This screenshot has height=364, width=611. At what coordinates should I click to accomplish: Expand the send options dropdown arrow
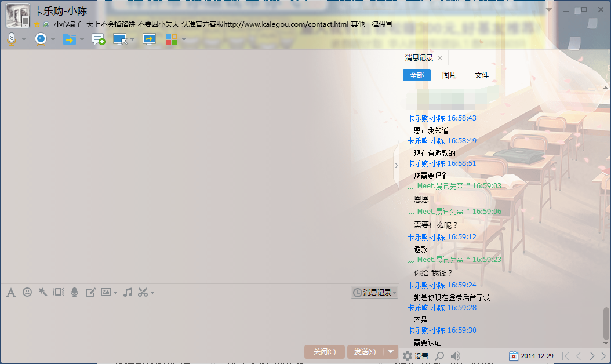391,352
